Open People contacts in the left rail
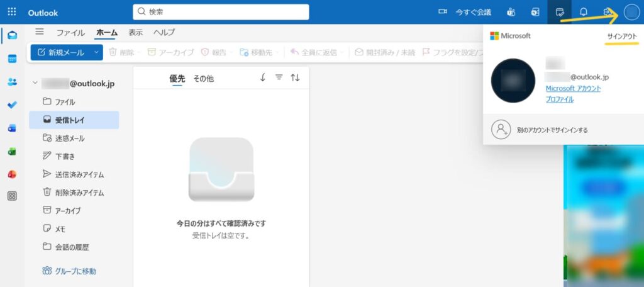The height and width of the screenshot is (287, 644). pos(13,82)
